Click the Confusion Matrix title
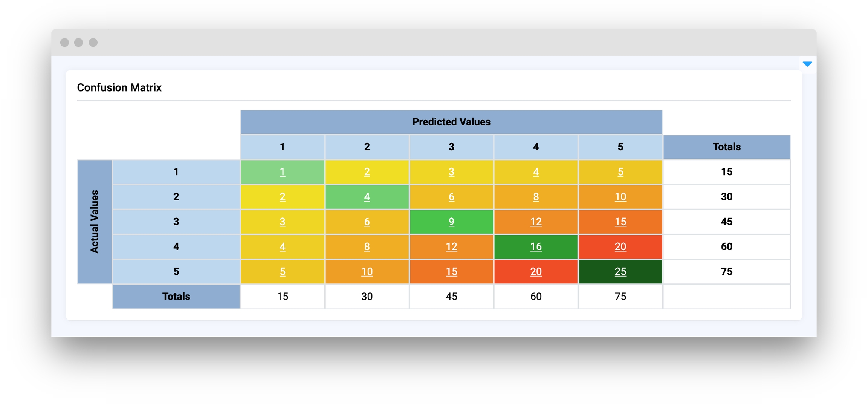The image size is (868, 410). point(119,87)
